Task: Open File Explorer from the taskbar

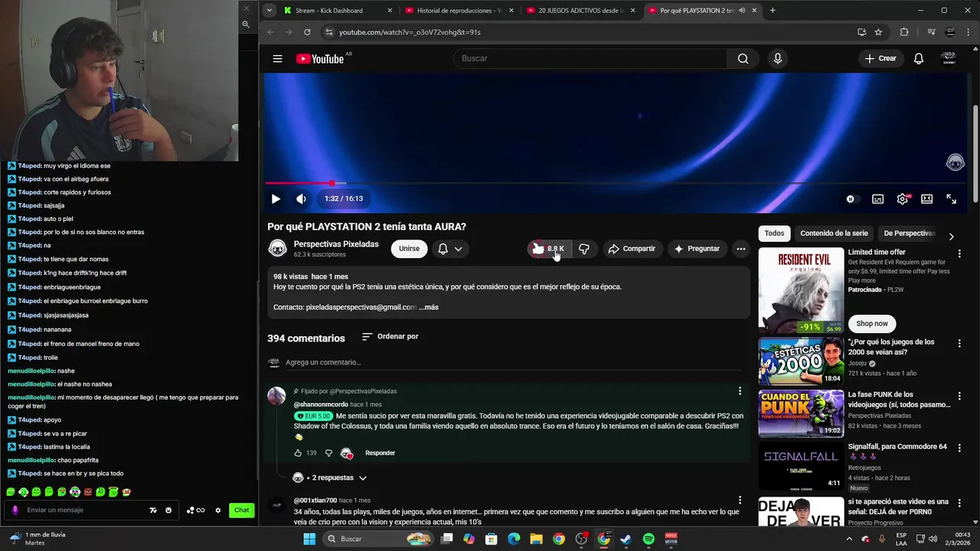Action: (536, 539)
